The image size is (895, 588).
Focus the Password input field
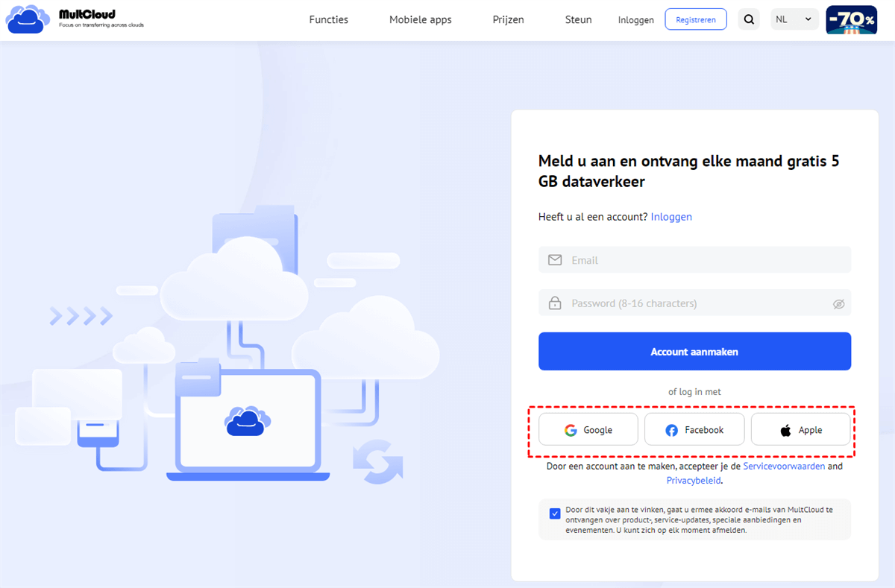[694, 303]
